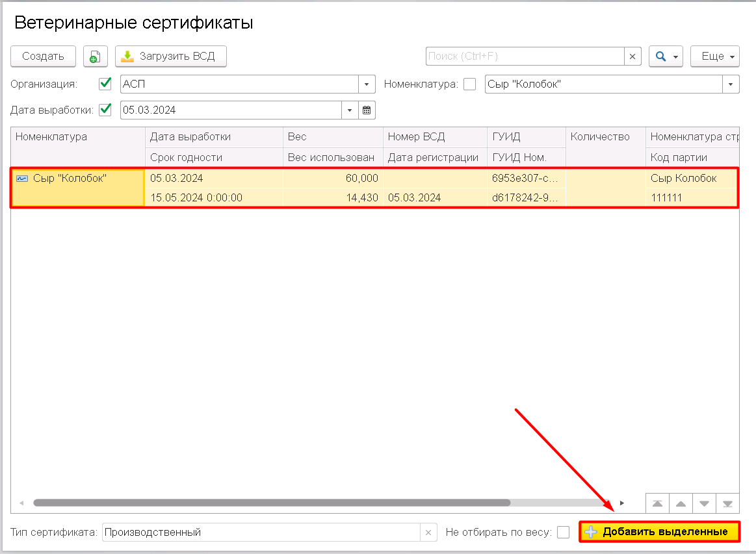Click the Сыр Колобок cell
Viewport: 756px width, 554px height.
coord(692,178)
